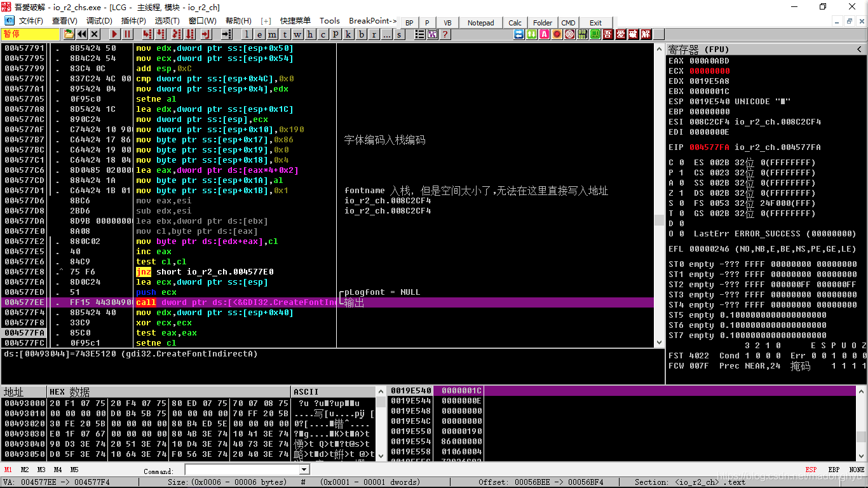The height and width of the screenshot is (488, 868).
Task: Click the disassembly pane scroll-down arrow
Action: tap(659, 342)
